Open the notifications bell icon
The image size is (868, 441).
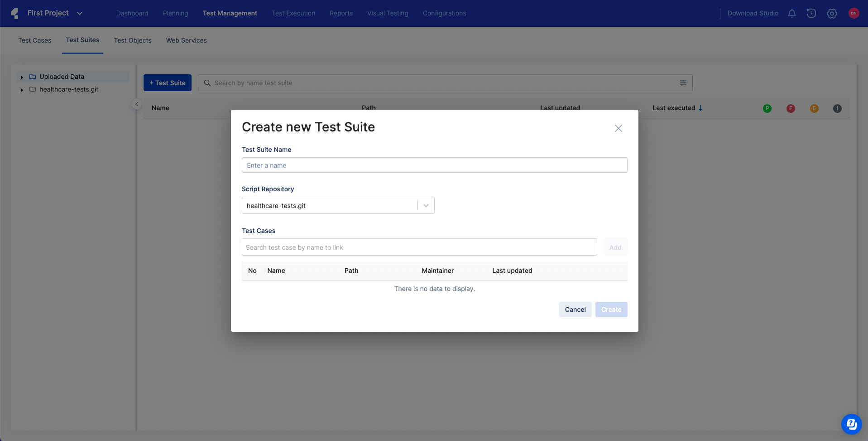792,13
